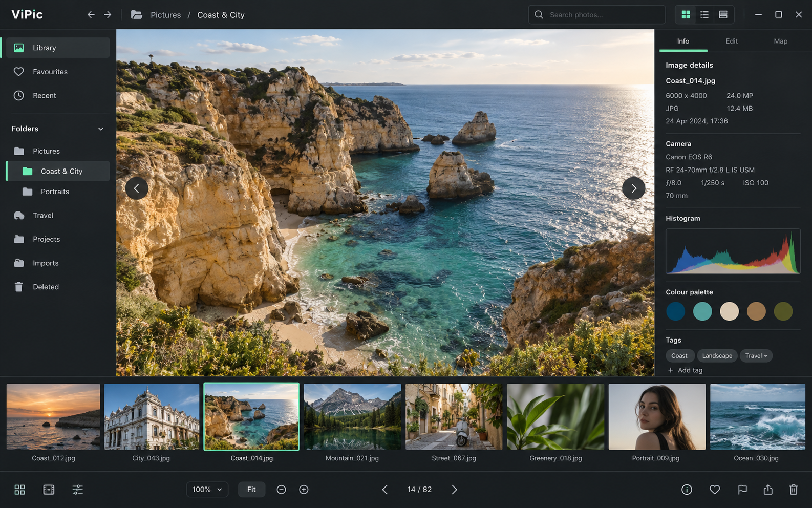Image resolution: width=812 pixels, height=508 pixels.
Task: Toggle the filmstrip icon in bottom bar
Action: pos(49,490)
